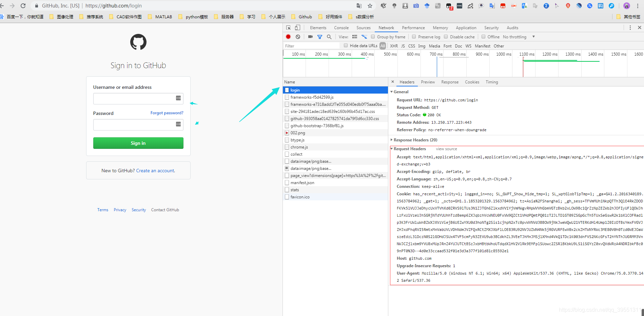Viewport: 644px width, 316px height.
Task: Click the Password input field
Action: (x=138, y=125)
